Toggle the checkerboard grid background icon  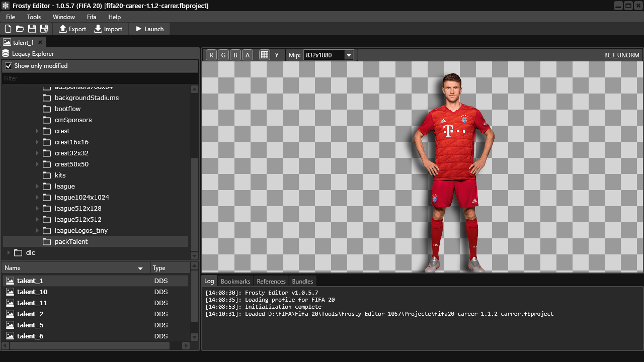pyautogui.click(x=265, y=55)
